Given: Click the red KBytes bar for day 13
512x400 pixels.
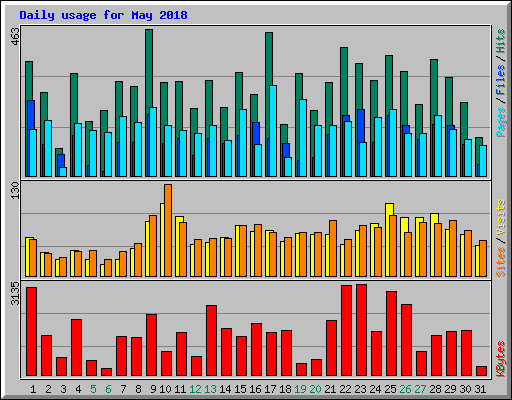Looking at the screenshot, I should click(x=212, y=341).
